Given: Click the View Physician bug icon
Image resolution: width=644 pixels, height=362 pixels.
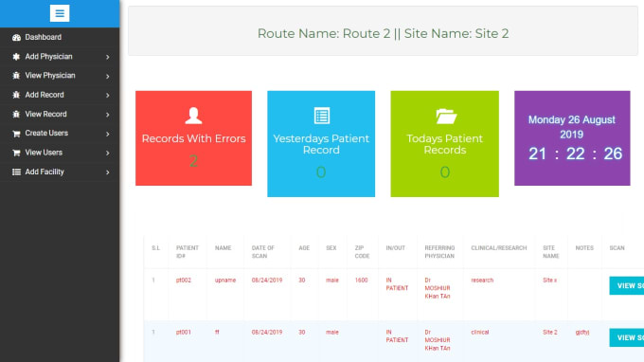Looking at the screenshot, I should (x=16, y=76).
